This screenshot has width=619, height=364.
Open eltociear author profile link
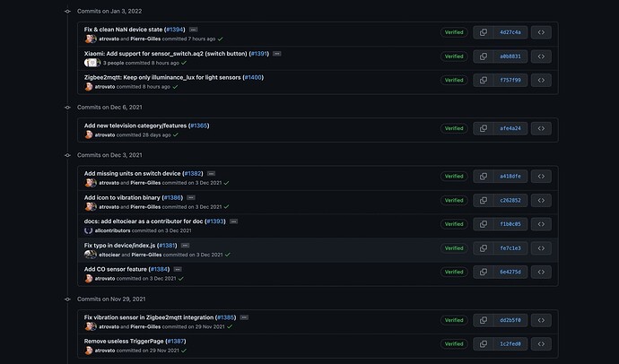pyautogui.click(x=109, y=255)
